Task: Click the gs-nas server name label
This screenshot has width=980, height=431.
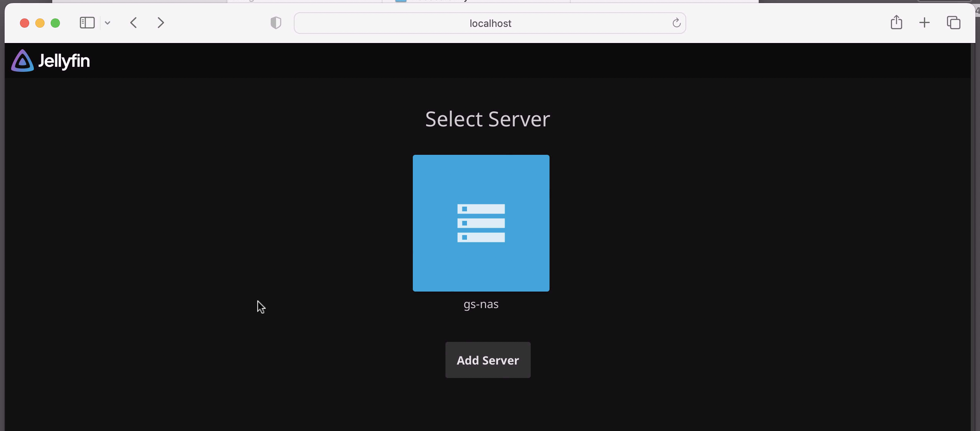Action: pyautogui.click(x=481, y=304)
